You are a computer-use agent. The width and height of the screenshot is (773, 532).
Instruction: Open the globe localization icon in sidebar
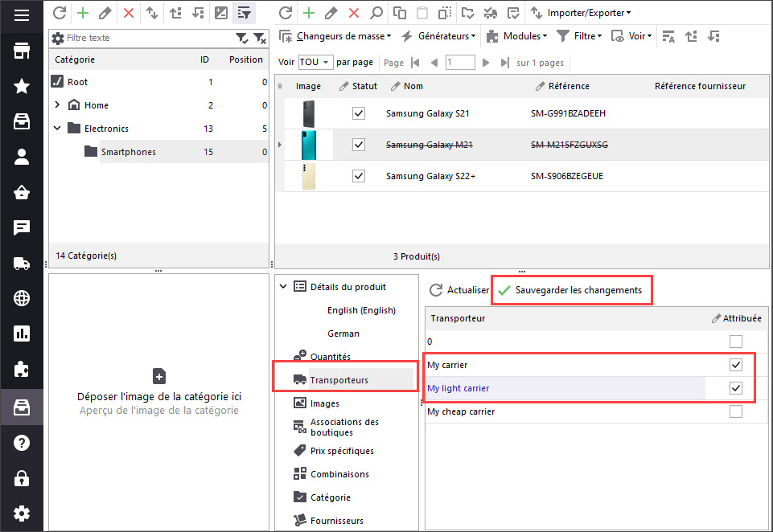[22, 298]
